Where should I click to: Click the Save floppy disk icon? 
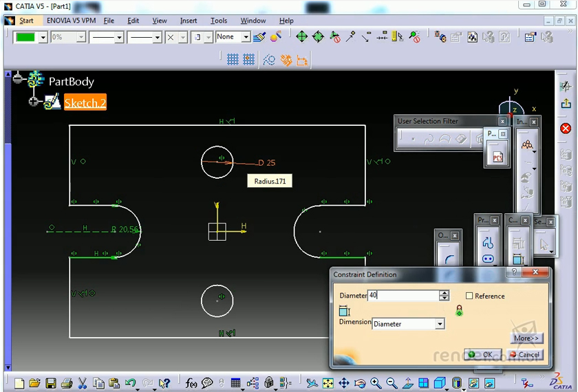coord(50,383)
